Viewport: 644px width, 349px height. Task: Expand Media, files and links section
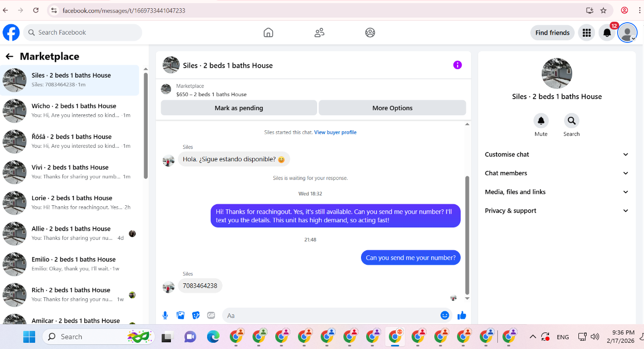point(557,192)
